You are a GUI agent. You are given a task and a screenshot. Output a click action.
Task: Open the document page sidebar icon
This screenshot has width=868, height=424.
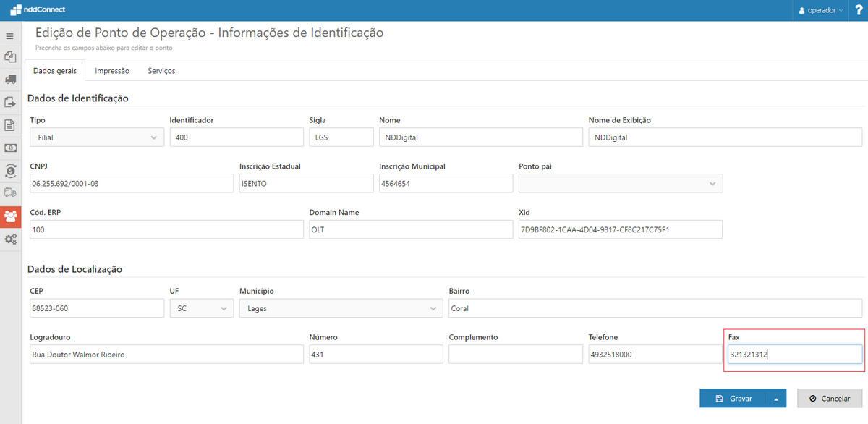[9, 125]
